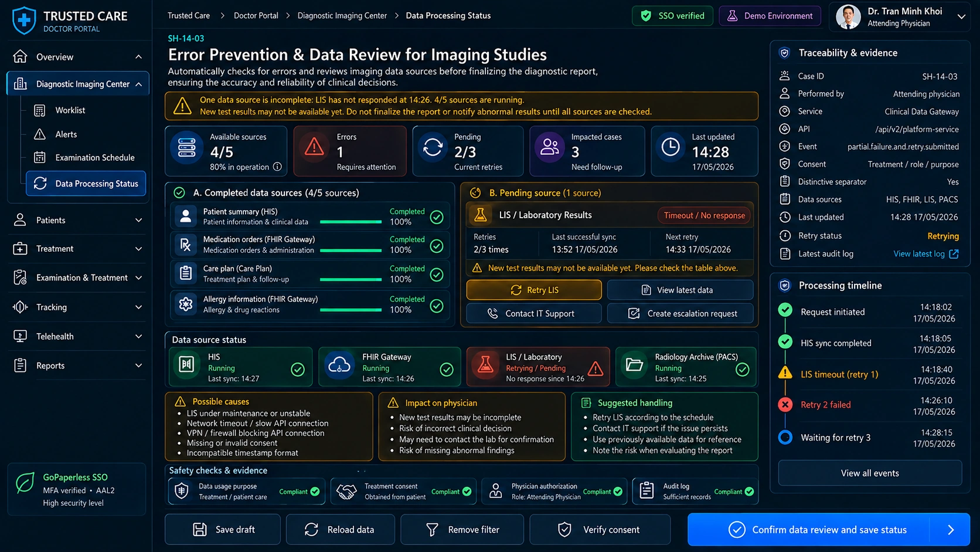Expand the Telehealth sidebar section

point(138,336)
